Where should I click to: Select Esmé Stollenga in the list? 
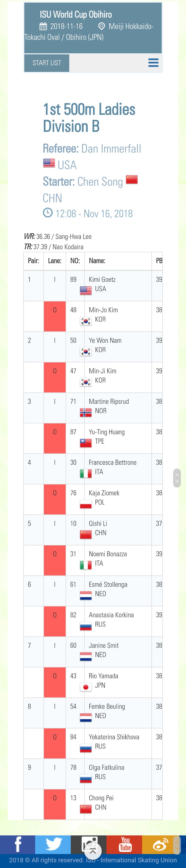click(108, 584)
